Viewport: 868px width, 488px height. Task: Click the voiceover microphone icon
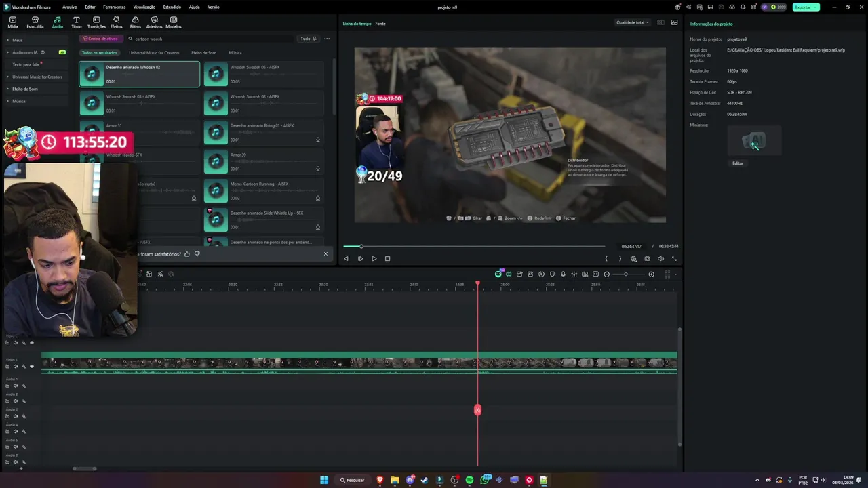coord(563,274)
